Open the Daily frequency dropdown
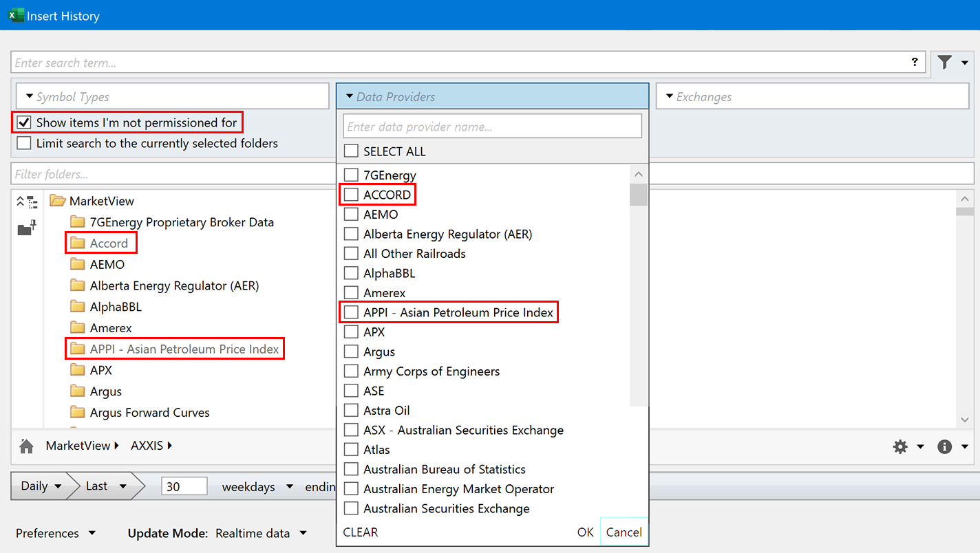Viewport: 980px width, 553px height. pos(40,486)
